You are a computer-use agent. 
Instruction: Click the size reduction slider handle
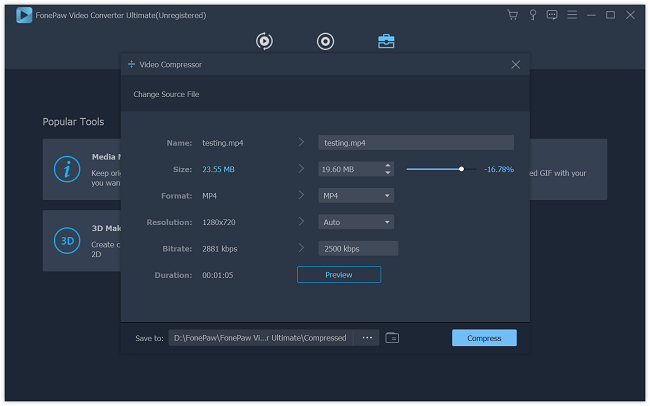tap(461, 169)
